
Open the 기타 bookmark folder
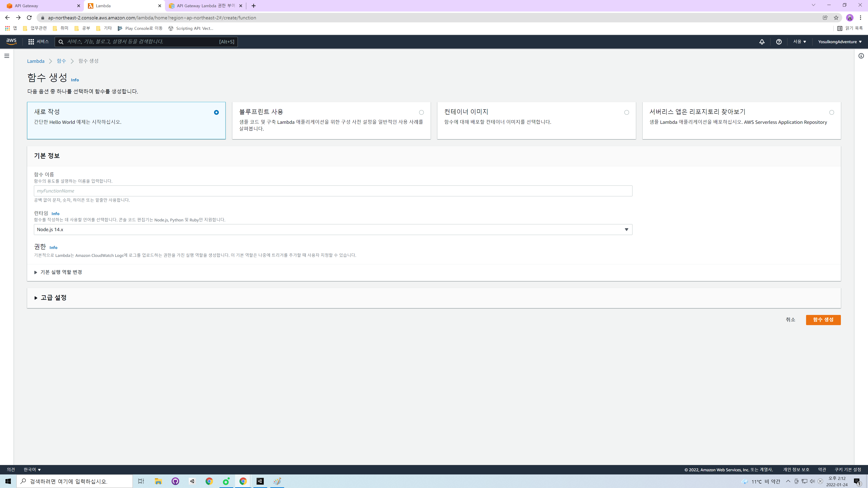pos(104,28)
